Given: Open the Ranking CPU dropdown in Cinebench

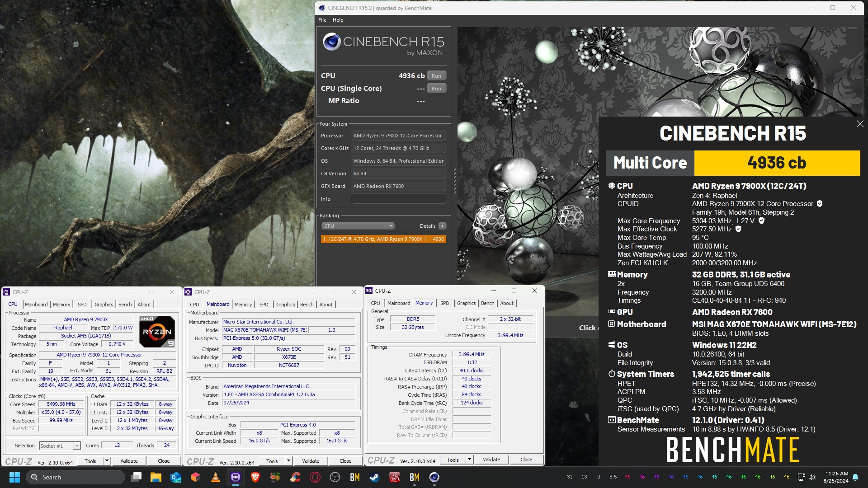Looking at the screenshot, I should pyautogui.click(x=358, y=226).
